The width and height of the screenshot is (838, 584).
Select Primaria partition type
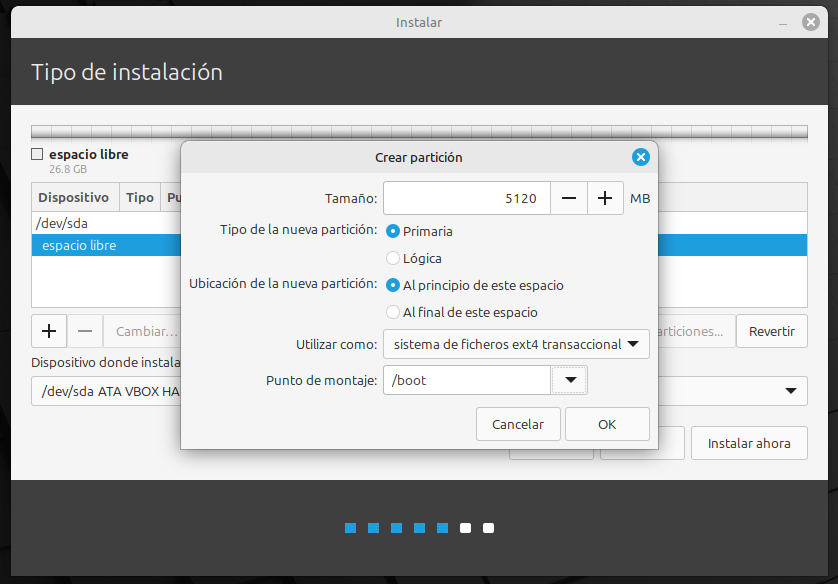point(394,231)
